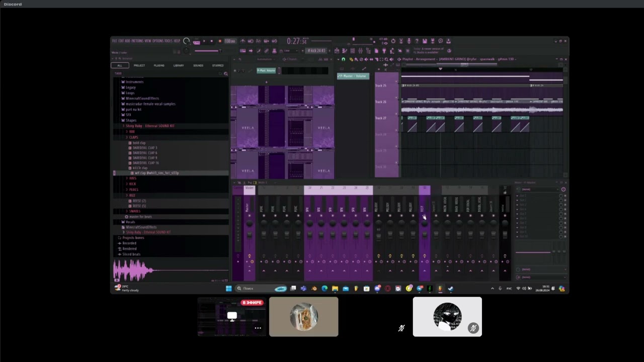Screen dimensions: 644x362
Task: Open File Explorer from the taskbar
Action: (335, 289)
